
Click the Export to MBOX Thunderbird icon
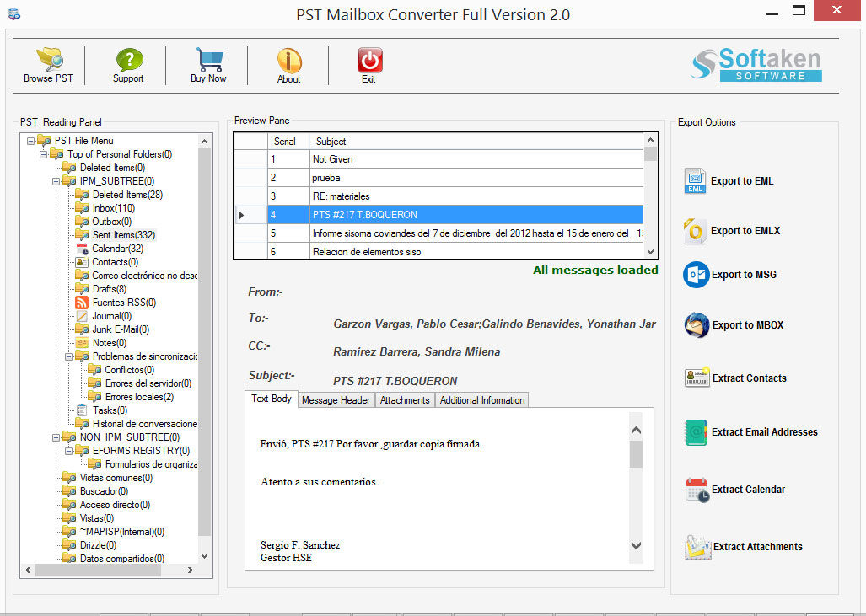tap(697, 325)
